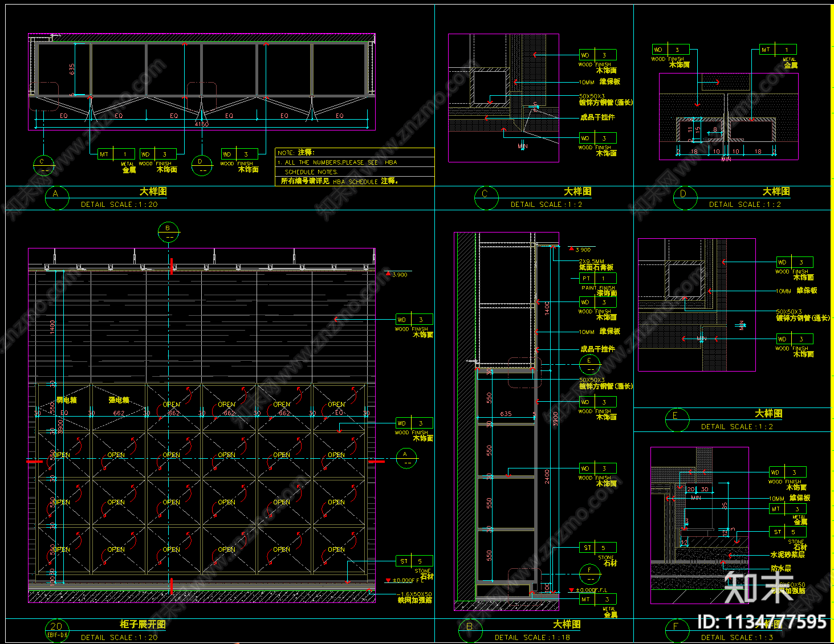This screenshot has width=834, height=644.
Task: Click the circled E in detail E's title
Action: coord(677,419)
